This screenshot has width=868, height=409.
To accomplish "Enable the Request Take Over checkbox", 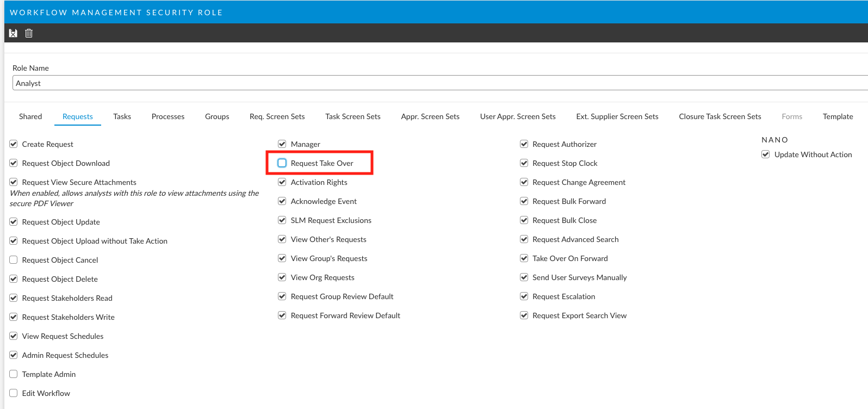I will click(x=282, y=163).
